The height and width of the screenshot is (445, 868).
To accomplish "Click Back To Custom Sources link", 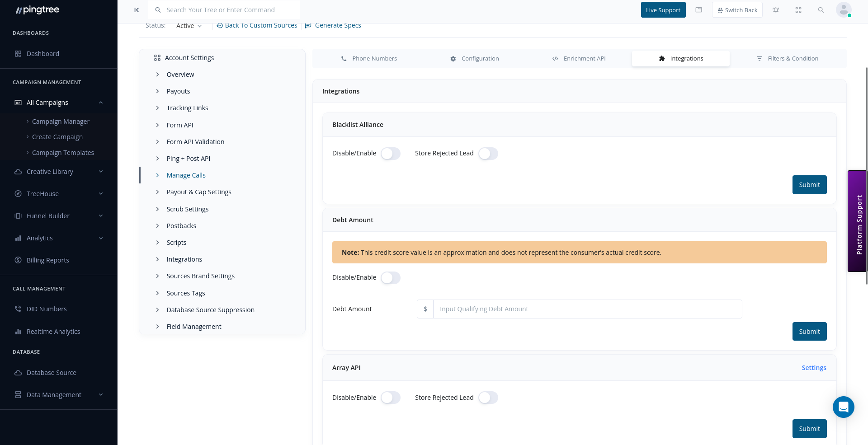I will point(257,25).
